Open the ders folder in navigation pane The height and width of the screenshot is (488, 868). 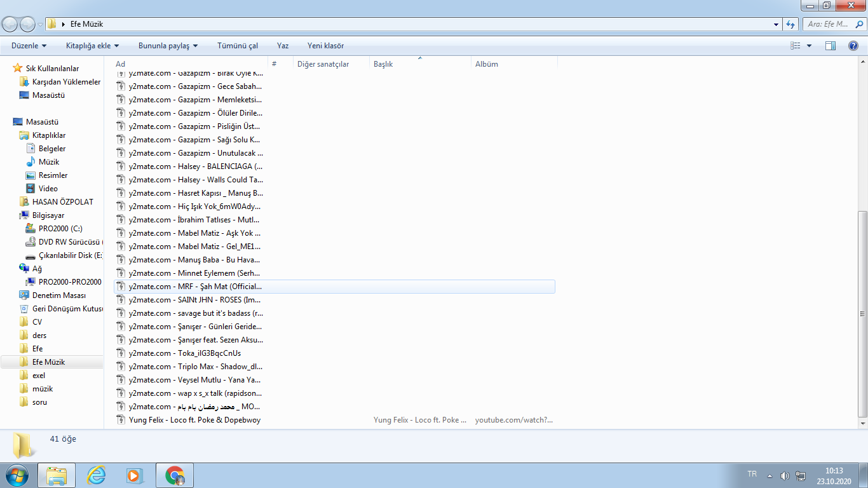pyautogui.click(x=32, y=335)
